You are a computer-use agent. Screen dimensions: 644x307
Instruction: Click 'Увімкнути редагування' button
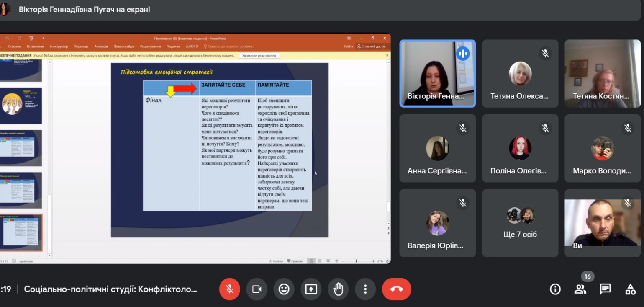point(259,56)
